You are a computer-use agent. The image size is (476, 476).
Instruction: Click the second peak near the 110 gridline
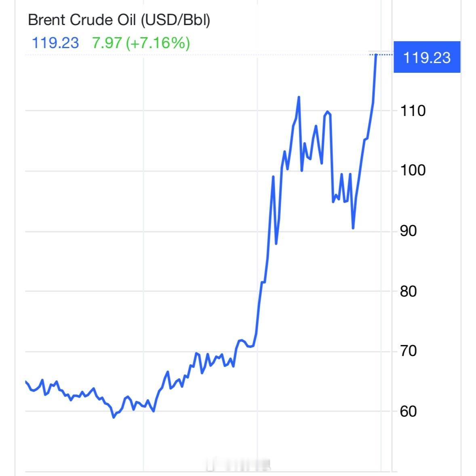(327, 112)
